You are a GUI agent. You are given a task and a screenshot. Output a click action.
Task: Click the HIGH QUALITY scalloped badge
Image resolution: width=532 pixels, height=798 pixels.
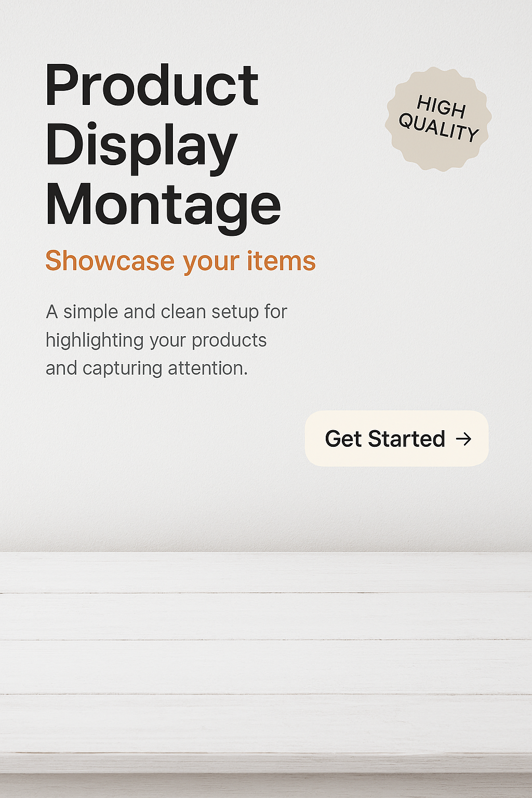click(x=438, y=119)
